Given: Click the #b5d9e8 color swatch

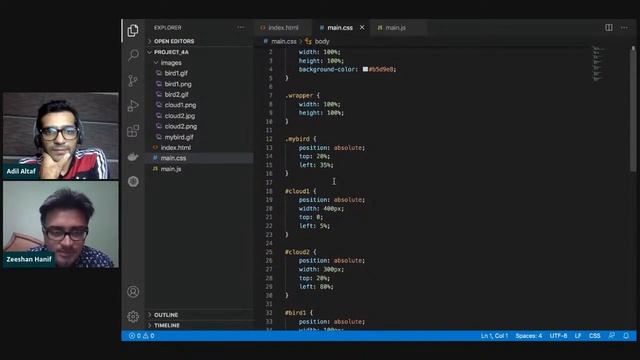Looking at the screenshot, I should click(x=365, y=69).
